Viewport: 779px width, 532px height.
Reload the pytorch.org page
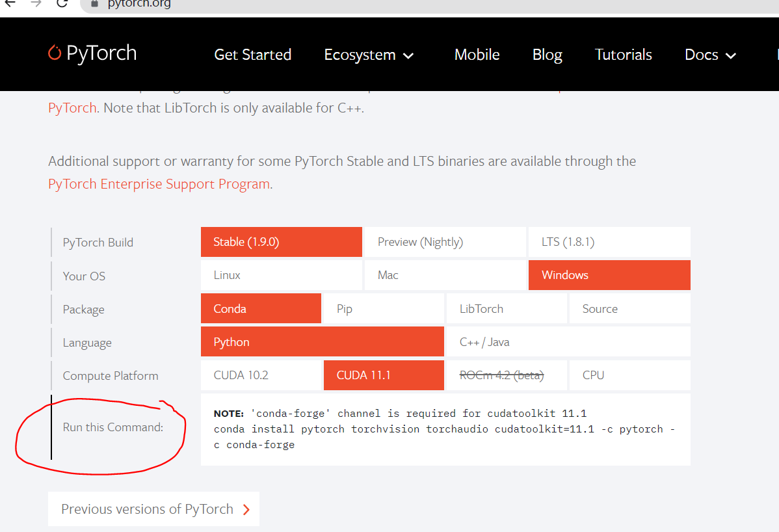tap(62, 3)
